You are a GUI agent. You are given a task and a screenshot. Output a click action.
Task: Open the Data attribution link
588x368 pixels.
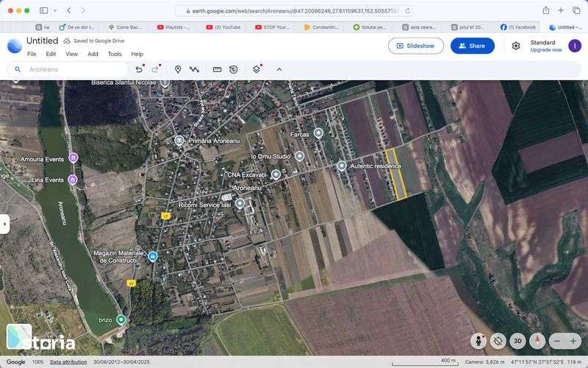click(x=68, y=362)
